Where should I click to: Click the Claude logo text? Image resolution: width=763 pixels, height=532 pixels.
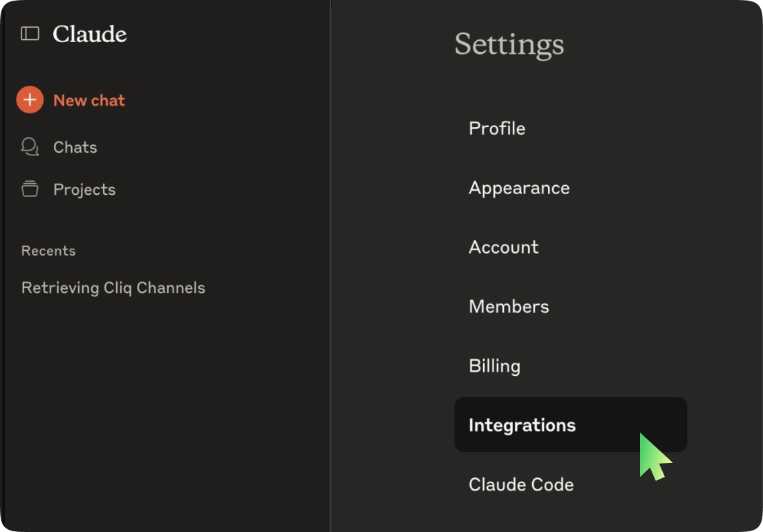point(90,34)
